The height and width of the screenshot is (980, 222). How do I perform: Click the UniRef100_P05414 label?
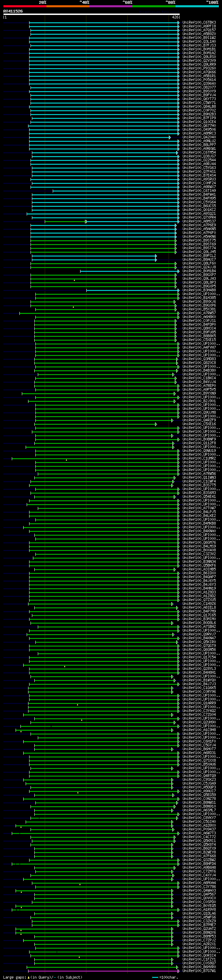click(199, 80)
